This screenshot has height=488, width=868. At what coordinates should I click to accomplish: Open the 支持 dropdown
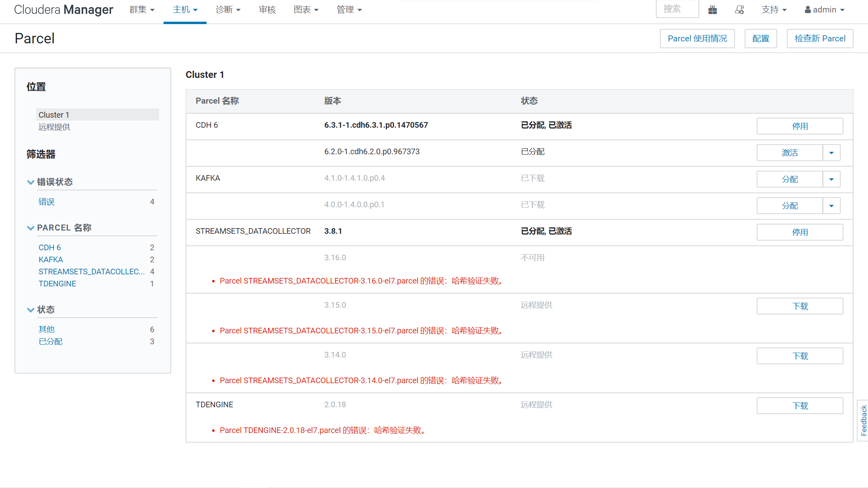(774, 10)
